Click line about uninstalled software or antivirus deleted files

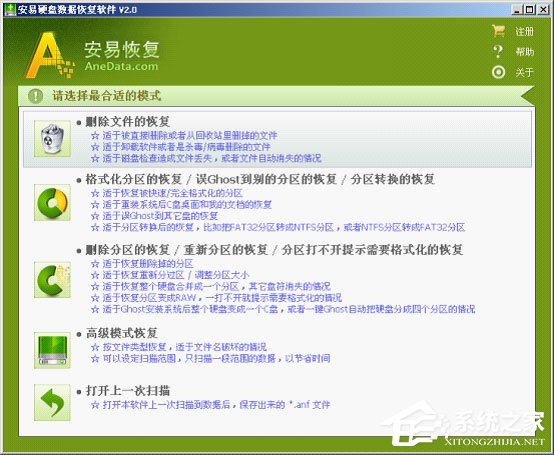pyautogui.click(x=181, y=147)
